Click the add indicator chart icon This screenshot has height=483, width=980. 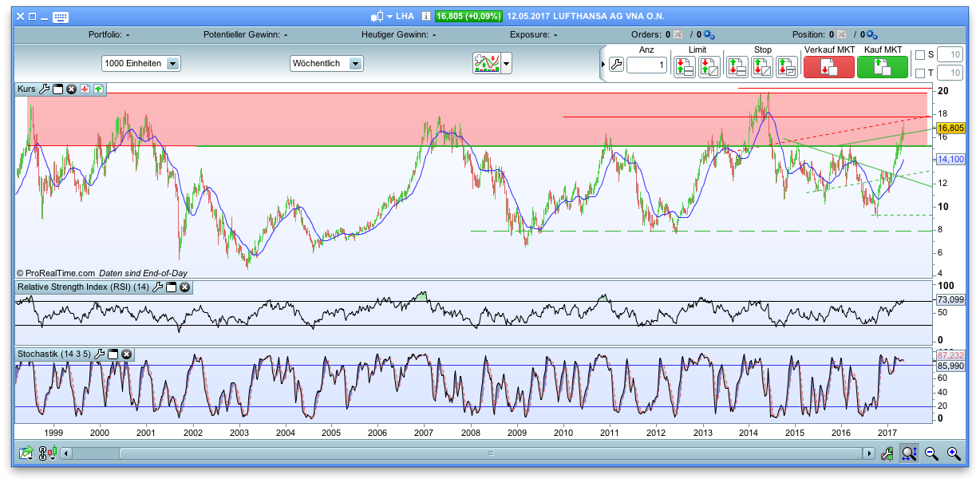(x=486, y=64)
